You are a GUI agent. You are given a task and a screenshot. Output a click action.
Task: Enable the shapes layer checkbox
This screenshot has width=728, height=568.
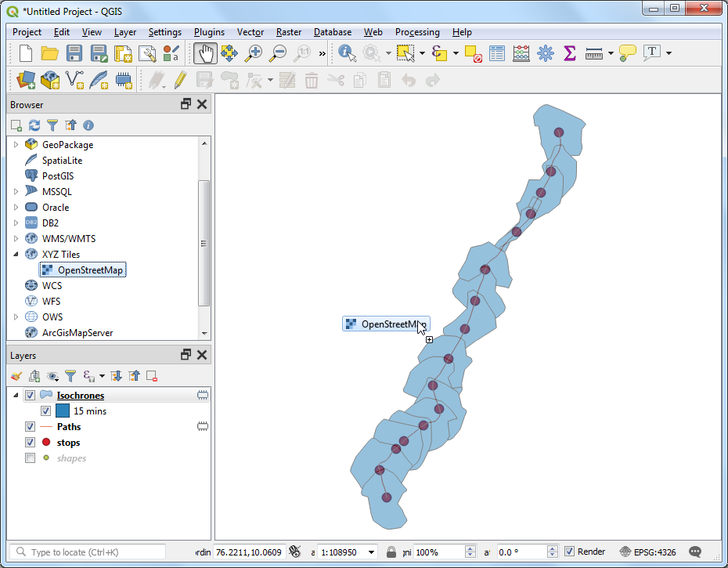pyautogui.click(x=31, y=458)
